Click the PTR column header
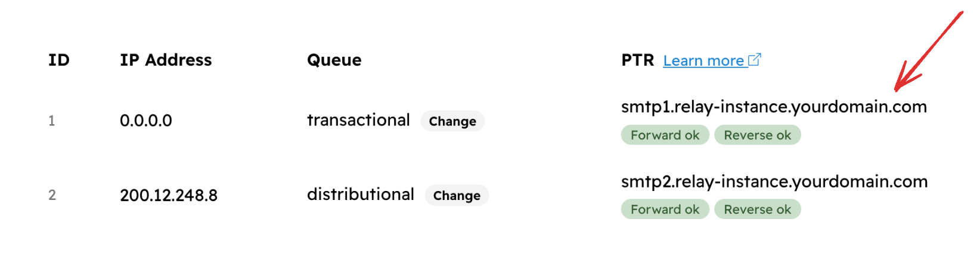This screenshot has height=271, width=980. (637, 60)
